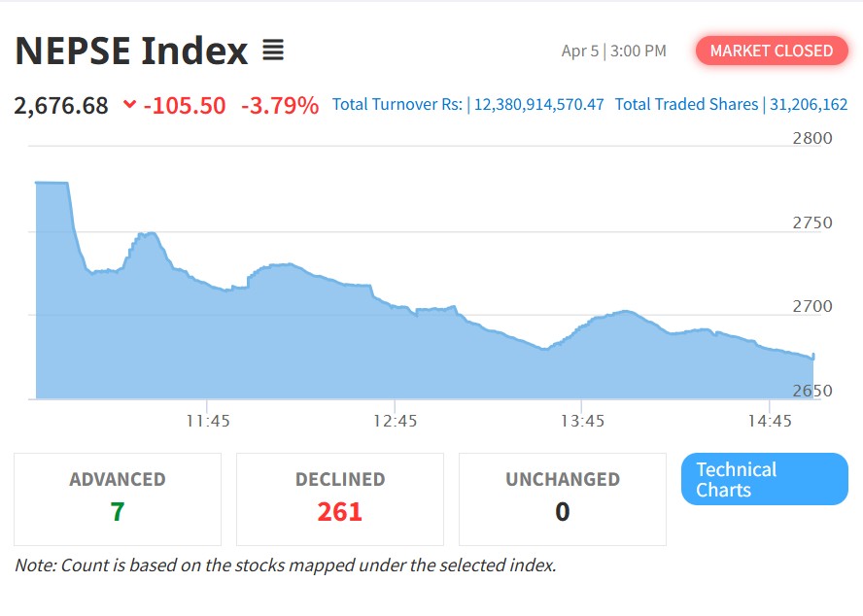
Task: Click the MARKET CLOSED status badge
Action: pos(772,51)
